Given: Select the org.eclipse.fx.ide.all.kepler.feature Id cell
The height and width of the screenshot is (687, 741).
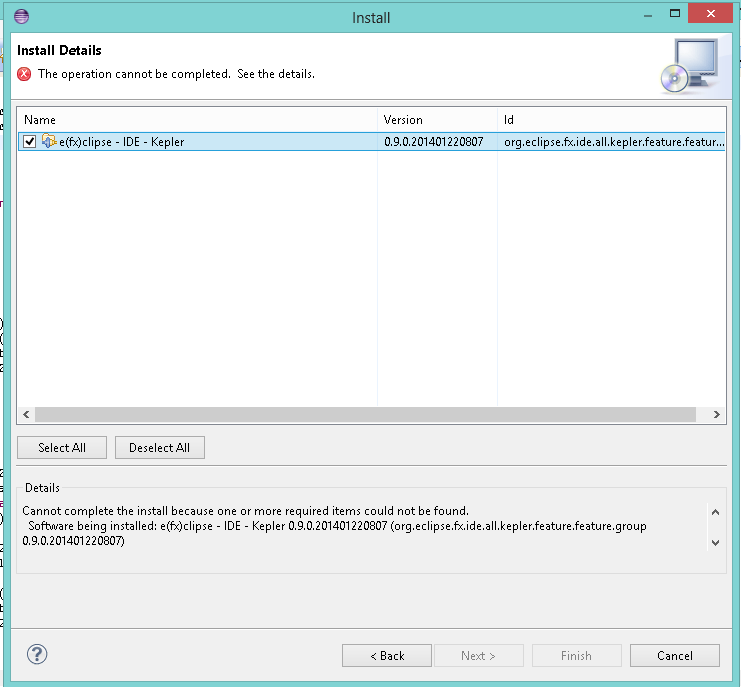Looking at the screenshot, I should click(613, 142).
